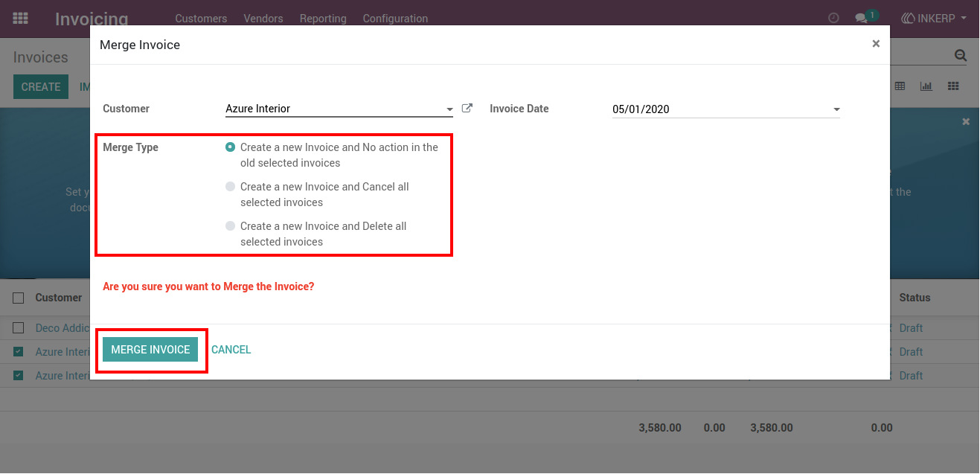Image resolution: width=980 pixels, height=474 pixels.
Task: Sort by the Status column header
Action: pos(915,298)
